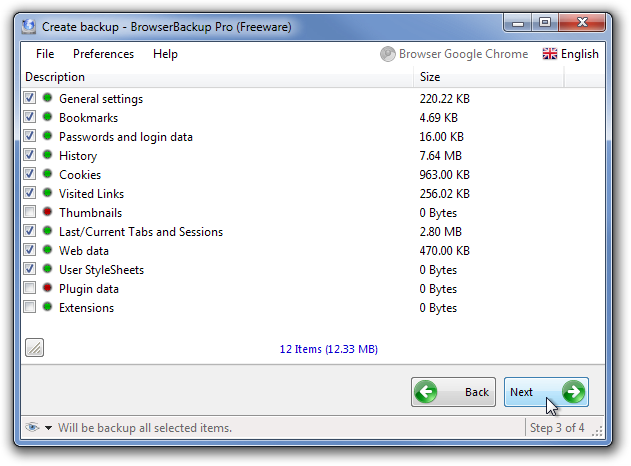Check the Plugin data checkbox
This screenshot has height=466, width=631.
coord(29,288)
